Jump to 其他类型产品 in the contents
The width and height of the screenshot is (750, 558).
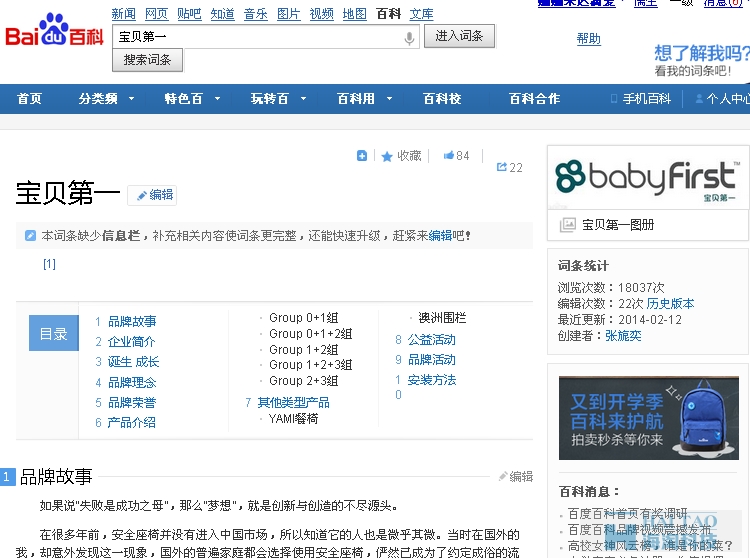coord(294,403)
